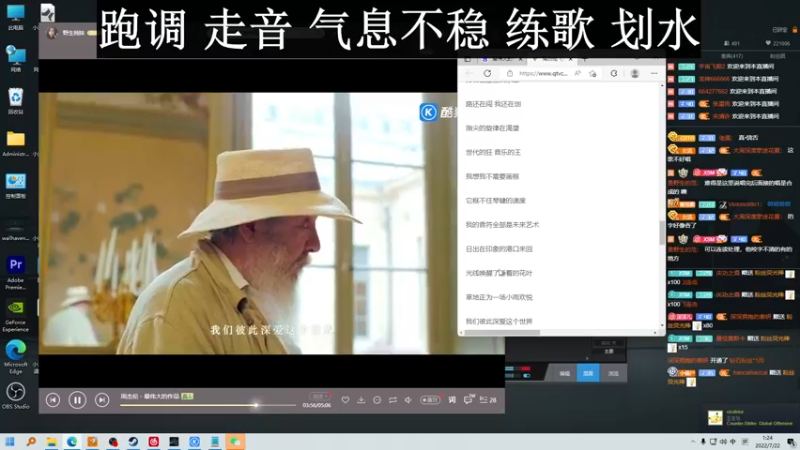Open the Edge profile avatar
The width and height of the screenshot is (800, 450).
[635, 73]
